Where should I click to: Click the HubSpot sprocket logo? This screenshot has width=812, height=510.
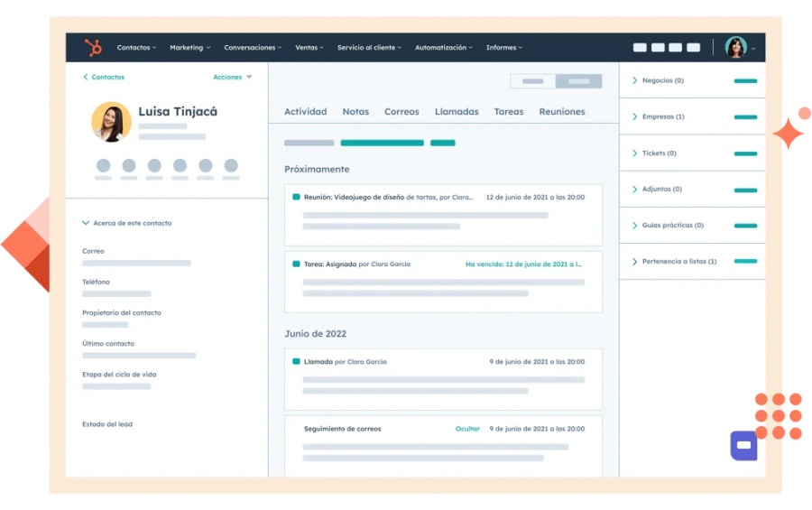click(93, 48)
